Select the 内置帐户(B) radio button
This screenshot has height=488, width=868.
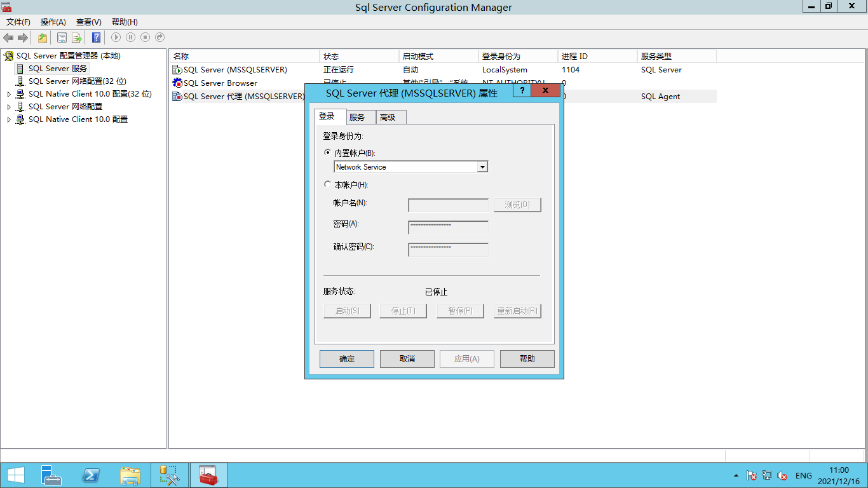(328, 152)
